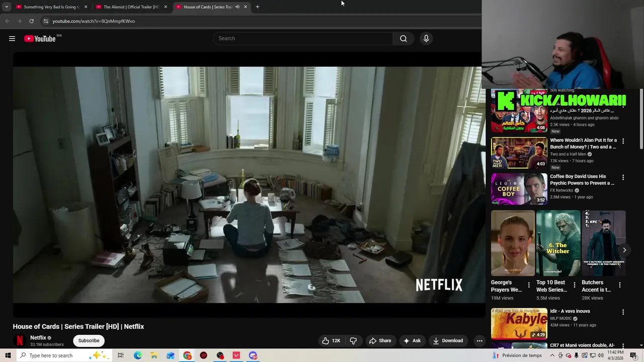This screenshot has width=644, height=362.
Task: Open the 6. The Witcher short thumbnail
Action: [x=558, y=243]
